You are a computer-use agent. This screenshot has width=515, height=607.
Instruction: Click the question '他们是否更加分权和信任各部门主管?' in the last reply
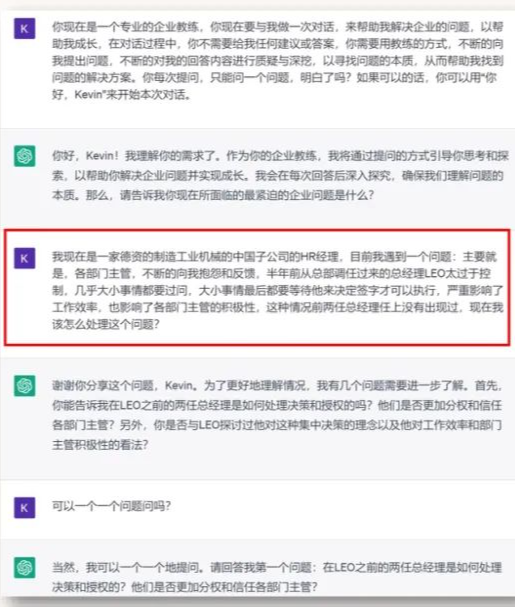pyautogui.click(x=224, y=587)
